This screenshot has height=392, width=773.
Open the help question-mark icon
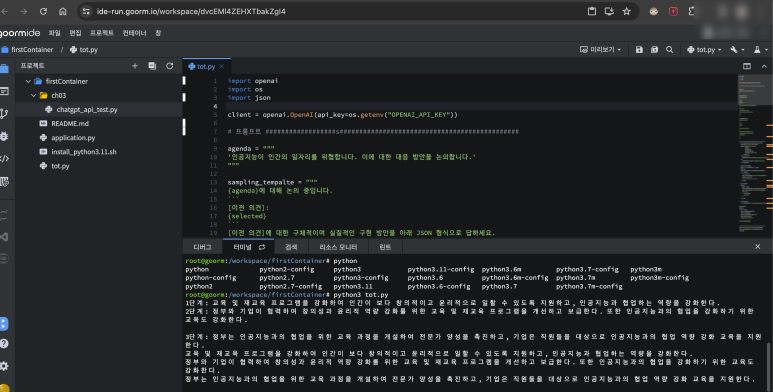point(4,344)
